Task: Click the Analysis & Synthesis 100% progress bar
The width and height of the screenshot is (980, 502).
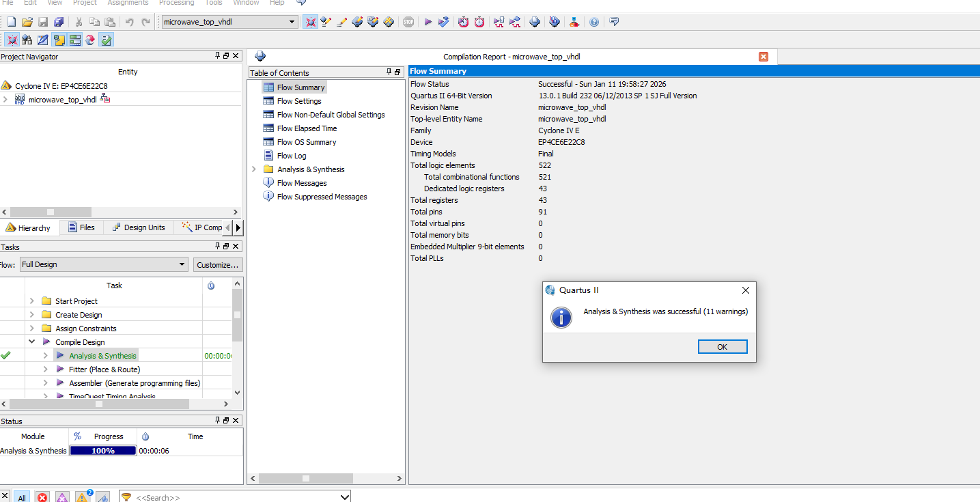Action: 102,451
